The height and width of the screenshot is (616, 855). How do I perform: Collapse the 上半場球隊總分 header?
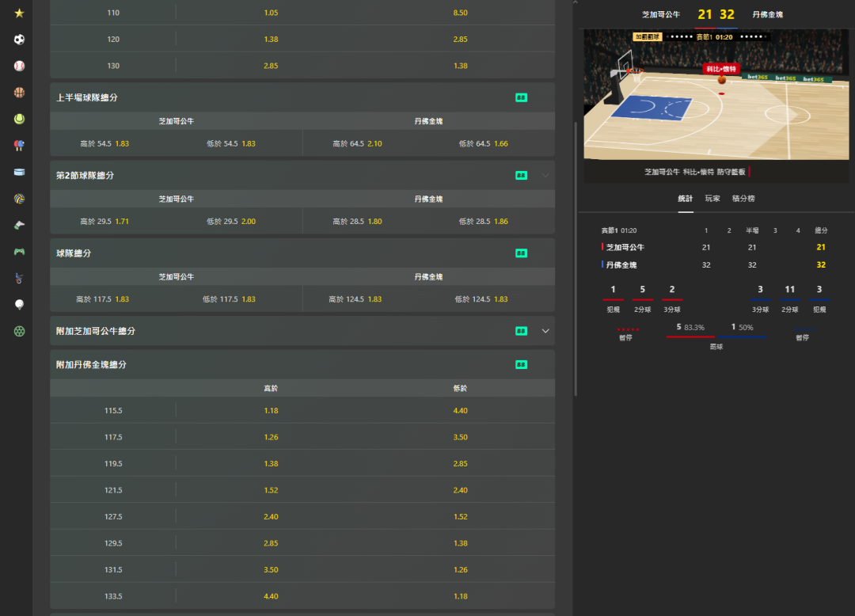coord(302,97)
